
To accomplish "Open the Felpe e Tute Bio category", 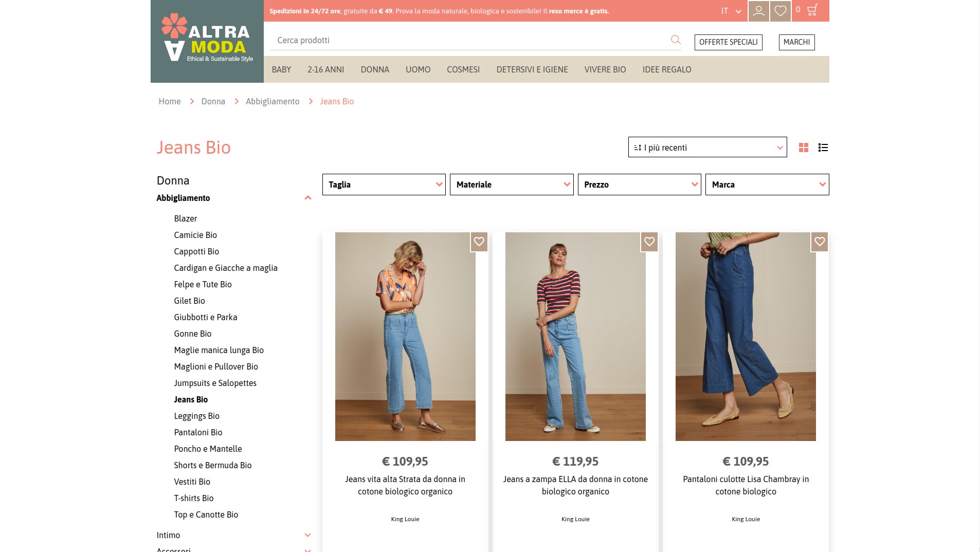I will tap(203, 284).
